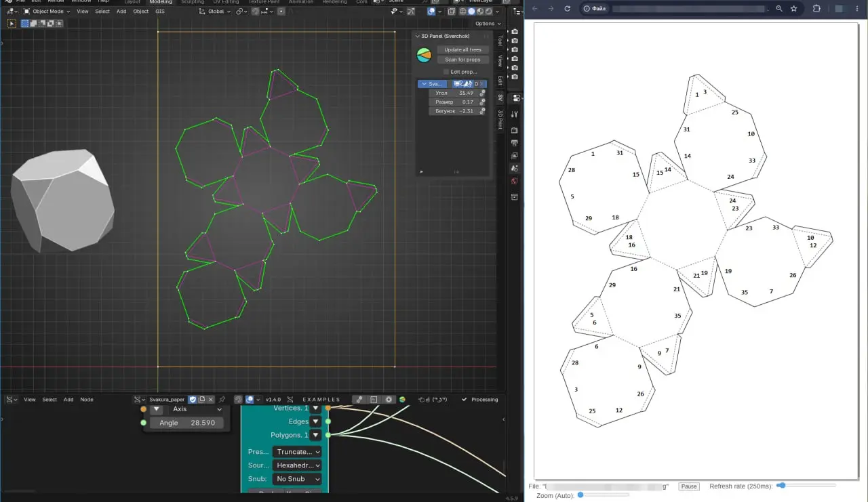Switch to the Sculpting workspace tab
The width and height of the screenshot is (868, 502).
coord(193,2)
